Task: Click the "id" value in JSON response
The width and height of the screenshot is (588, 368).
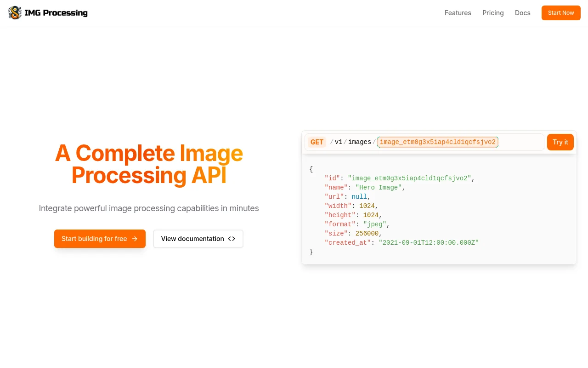Action: tap(409, 178)
